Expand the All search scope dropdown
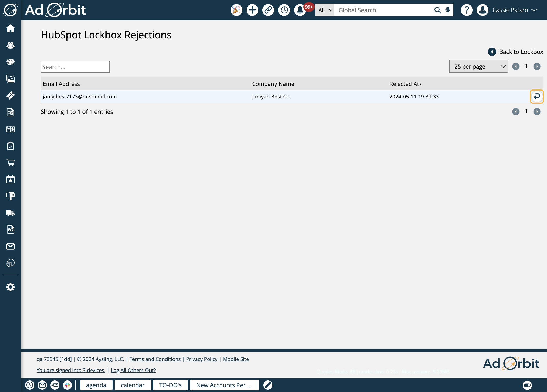This screenshot has height=392, width=547. coord(325,10)
